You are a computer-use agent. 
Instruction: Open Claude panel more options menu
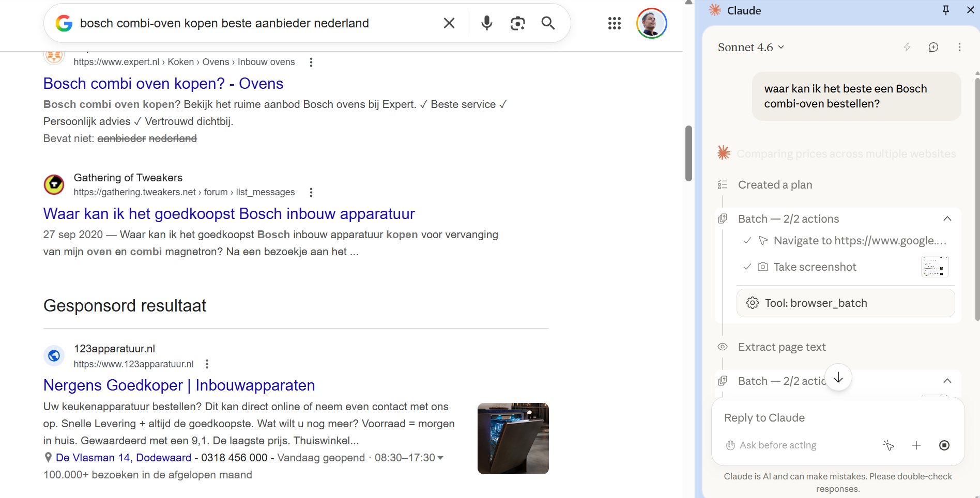[960, 47]
